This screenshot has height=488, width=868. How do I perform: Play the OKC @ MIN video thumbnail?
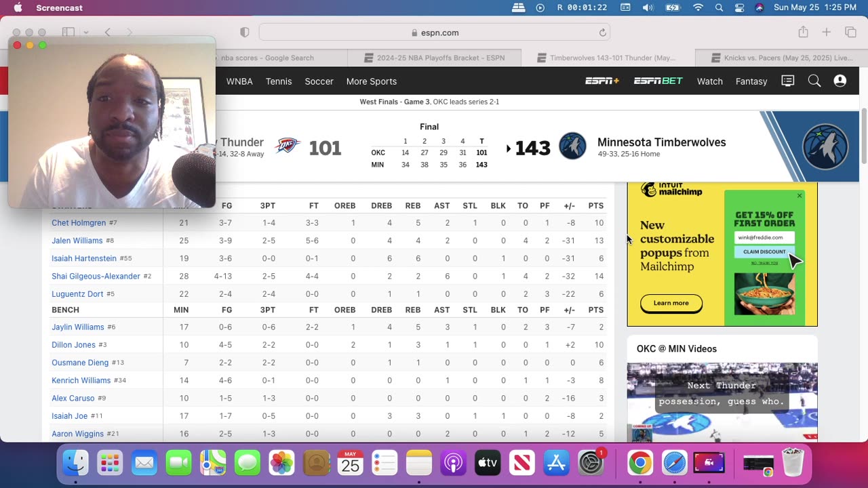pyautogui.click(x=722, y=403)
